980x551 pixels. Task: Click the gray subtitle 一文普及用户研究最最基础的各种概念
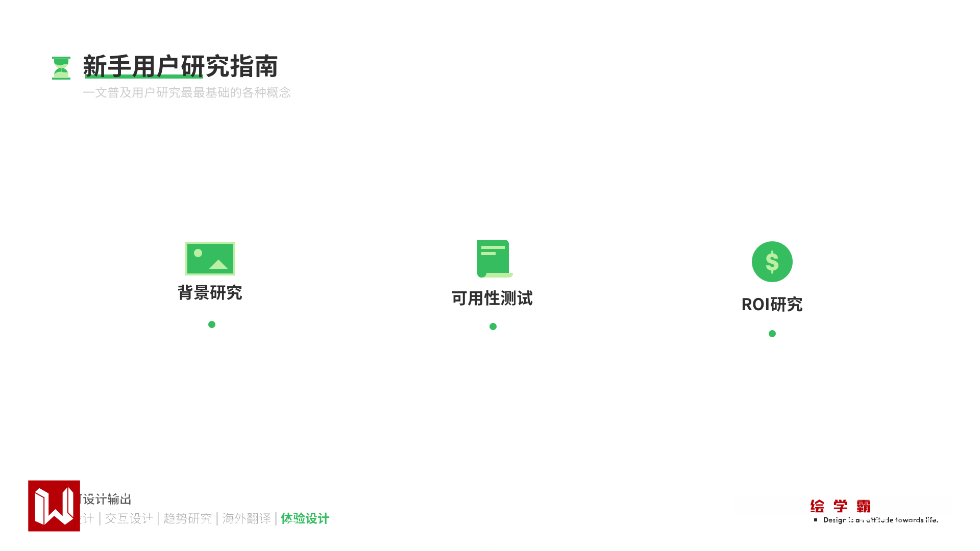187,93
